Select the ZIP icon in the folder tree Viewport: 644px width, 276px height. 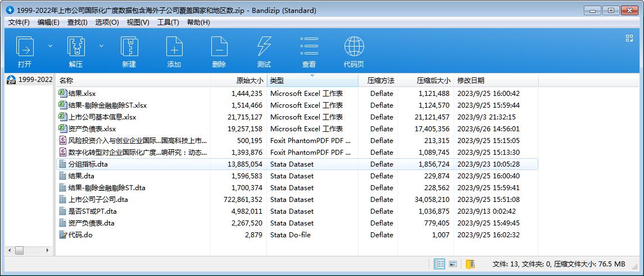tap(11, 80)
